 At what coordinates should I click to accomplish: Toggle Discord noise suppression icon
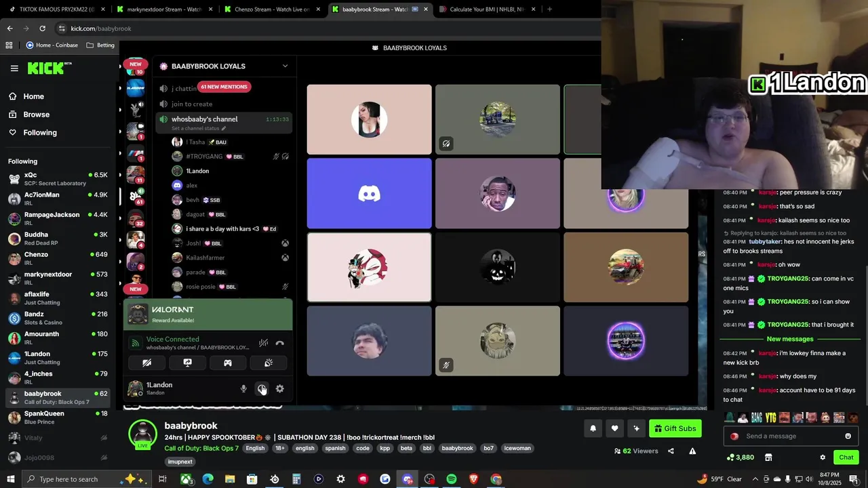[x=263, y=343]
